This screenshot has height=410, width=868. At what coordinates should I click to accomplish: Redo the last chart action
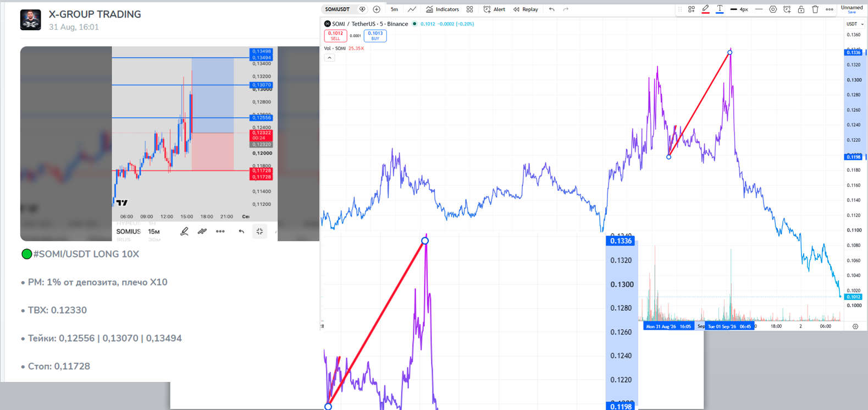tap(566, 9)
